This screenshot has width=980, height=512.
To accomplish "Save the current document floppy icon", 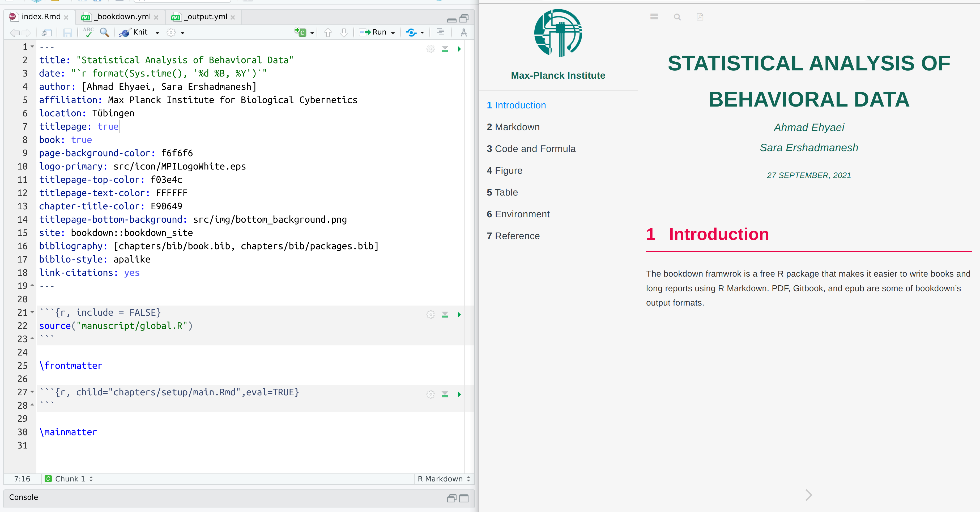I will click(67, 33).
